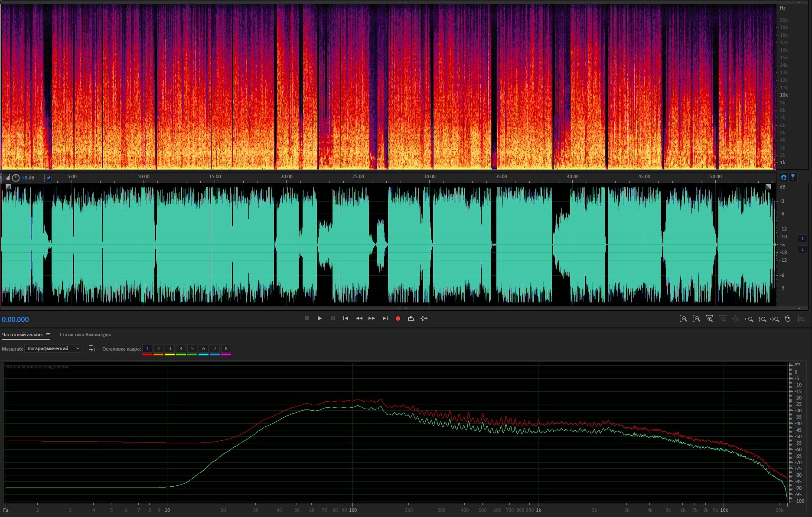The image size is (812, 517).
Task: Click the HUD volume knob
Action: click(x=16, y=178)
